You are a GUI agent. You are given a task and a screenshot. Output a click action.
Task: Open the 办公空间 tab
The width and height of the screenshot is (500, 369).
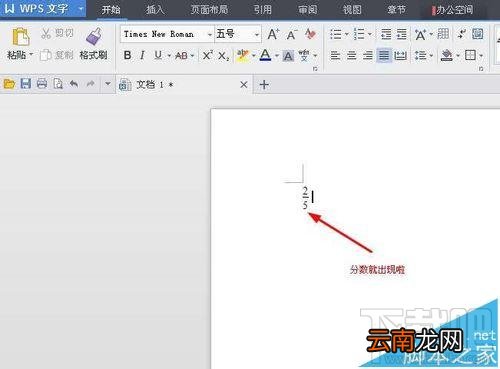click(453, 10)
